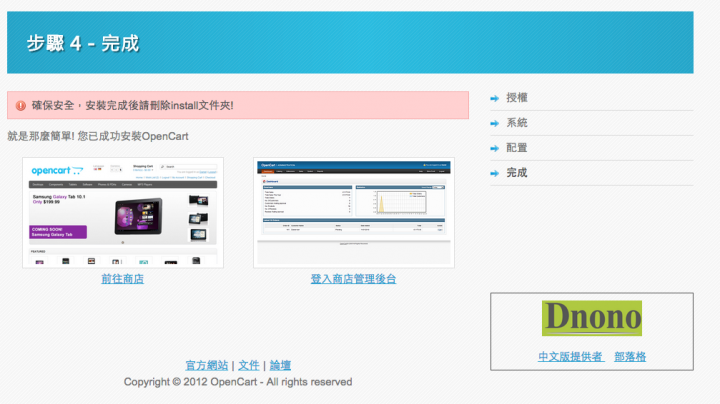Open the 登入商店管理後台 link
The height and width of the screenshot is (404, 720).
pyautogui.click(x=353, y=279)
